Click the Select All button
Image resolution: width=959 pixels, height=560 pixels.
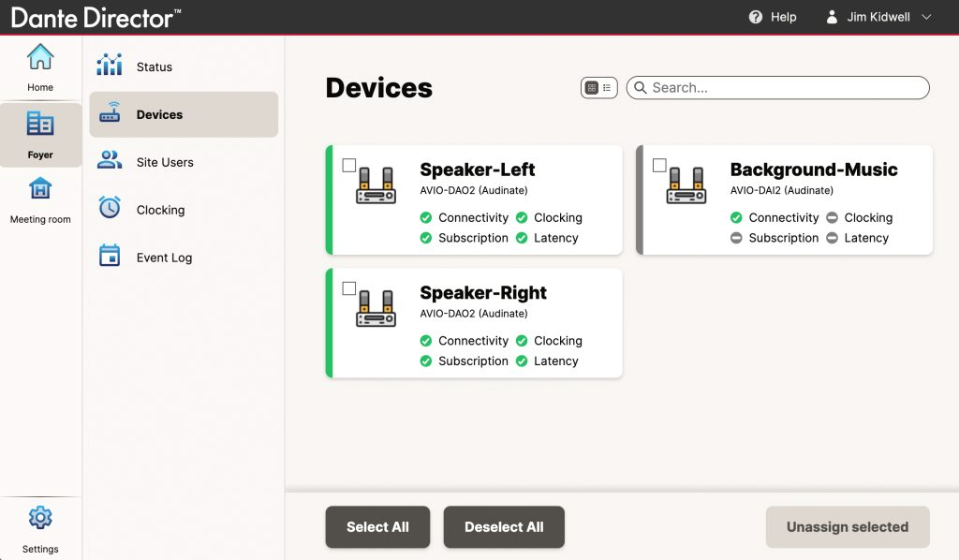point(377,526)
